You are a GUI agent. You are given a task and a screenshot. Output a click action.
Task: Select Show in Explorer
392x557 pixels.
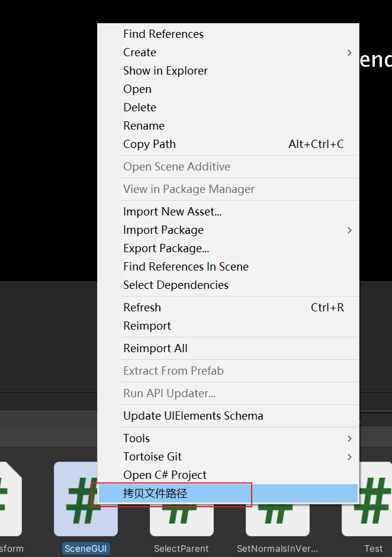pyautogui.click(x=165, y=71)
